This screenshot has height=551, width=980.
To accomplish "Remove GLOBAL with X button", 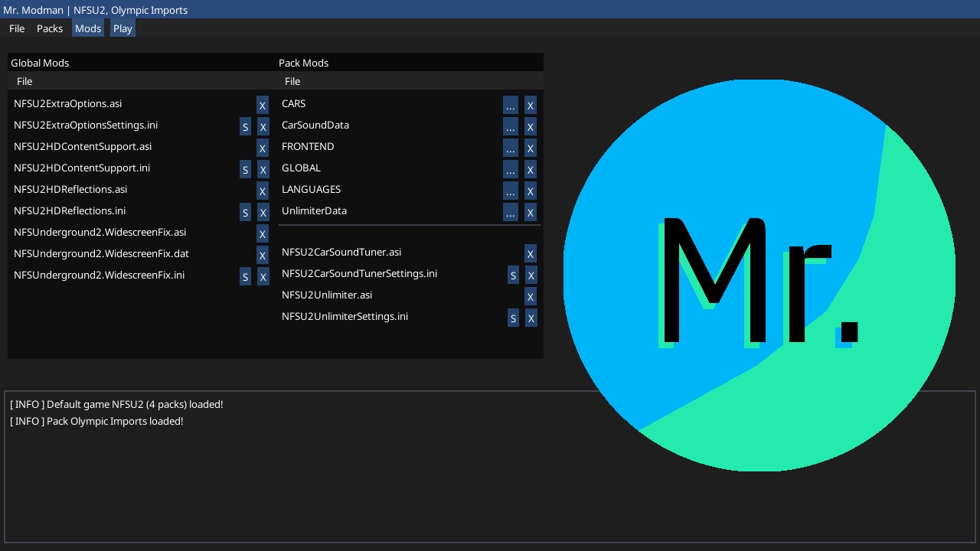I will pyautogui.click(x=531, y=170).
